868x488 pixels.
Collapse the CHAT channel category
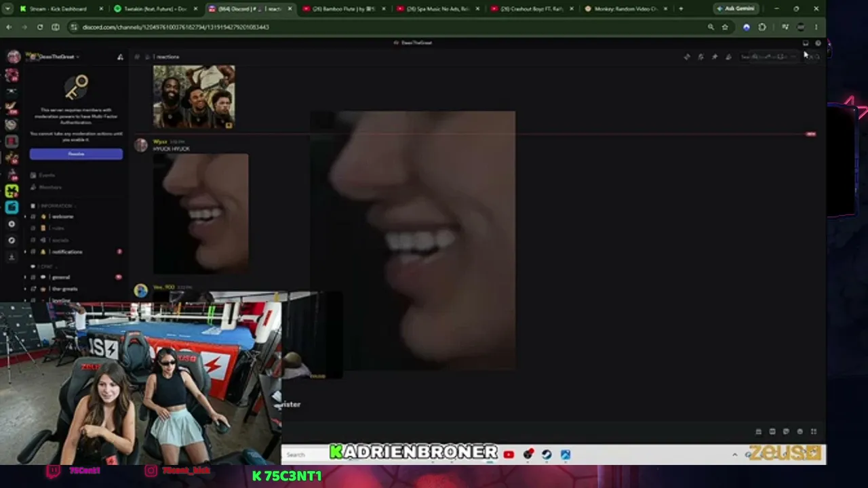click(x=47, y=267)
